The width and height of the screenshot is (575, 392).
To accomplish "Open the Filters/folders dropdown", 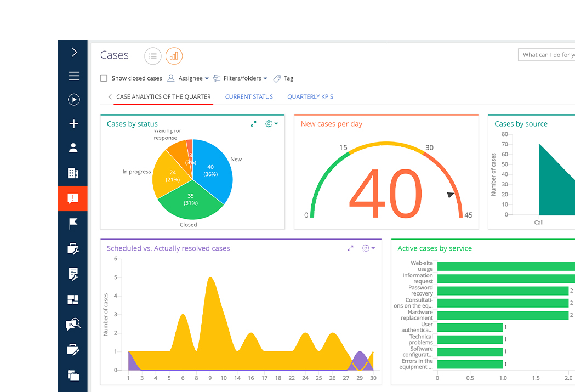I will click(x=240, y=78).
